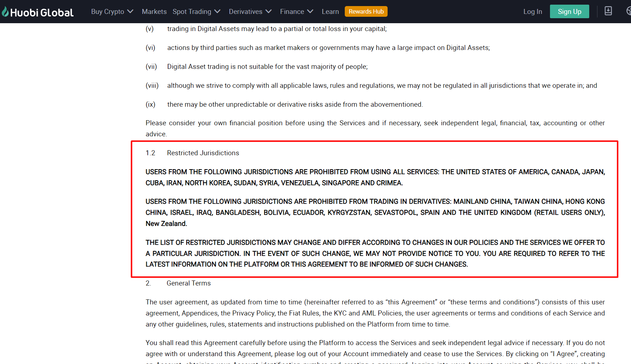
Task: Click the 'Please consider your own financial position' paragraph
Action: coord(375,128)
